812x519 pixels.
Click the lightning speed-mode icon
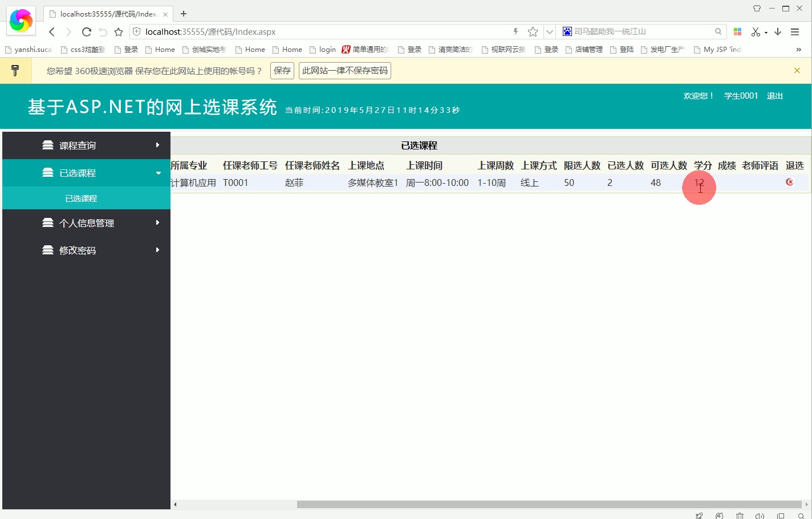point(515,32)
